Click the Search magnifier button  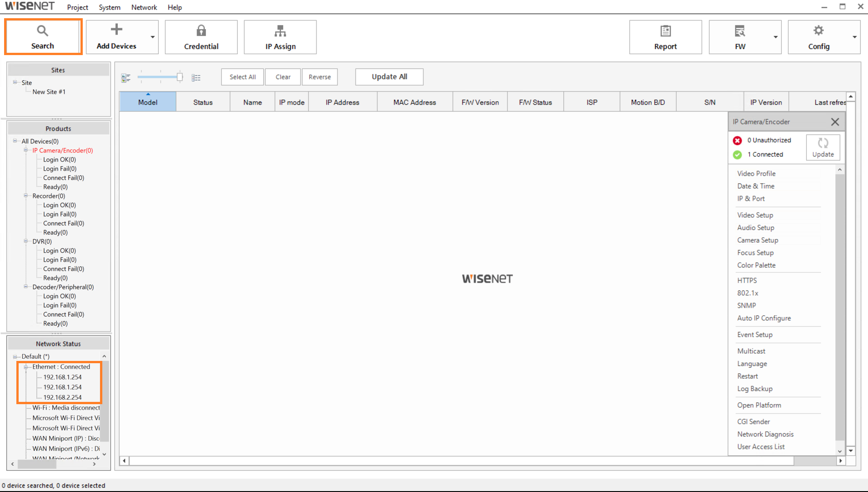43,37
